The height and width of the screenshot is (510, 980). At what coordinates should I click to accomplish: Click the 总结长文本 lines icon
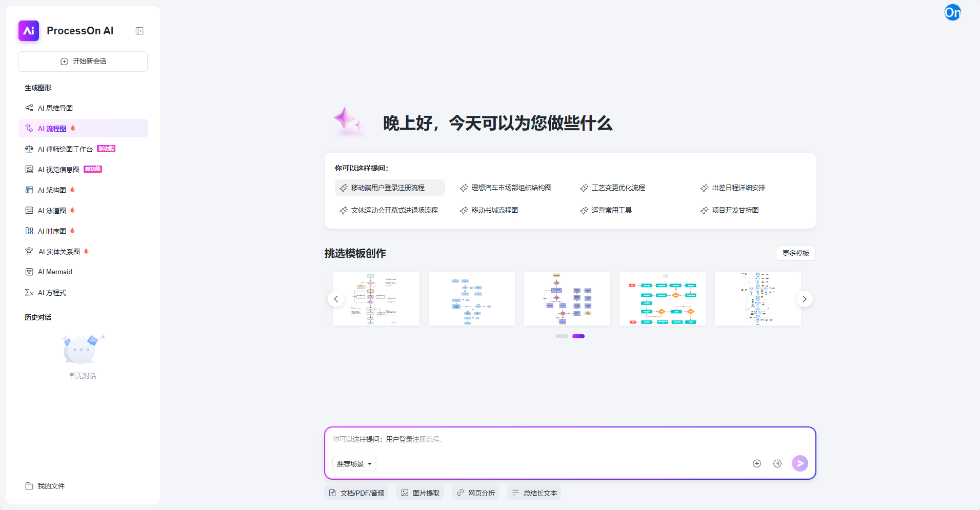point(515,493)
